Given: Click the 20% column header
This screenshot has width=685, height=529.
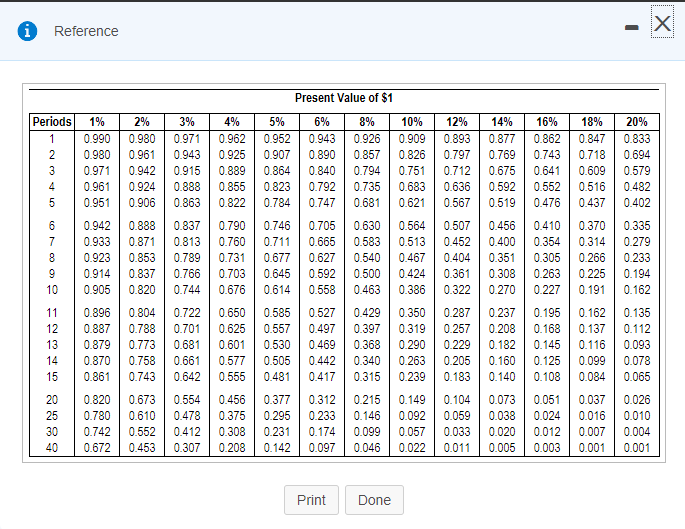Looking at the screenshot, I should coord(637,121).
